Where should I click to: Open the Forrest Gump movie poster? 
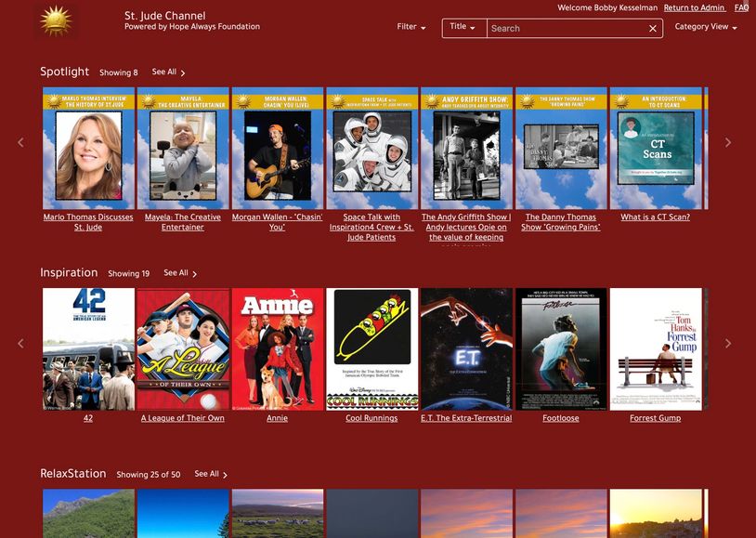tap(656, 348)
